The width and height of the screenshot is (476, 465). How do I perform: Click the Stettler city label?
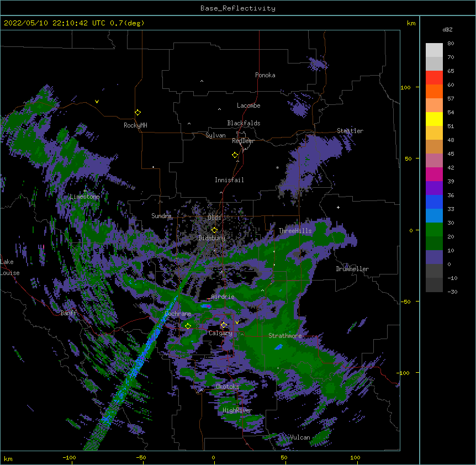pos(350,131)
